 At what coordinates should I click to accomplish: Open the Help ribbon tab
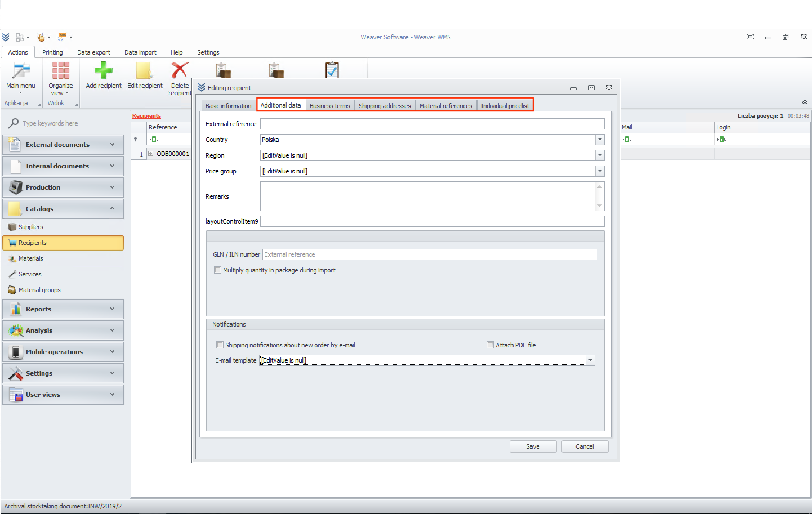click(x=177, y=52)
